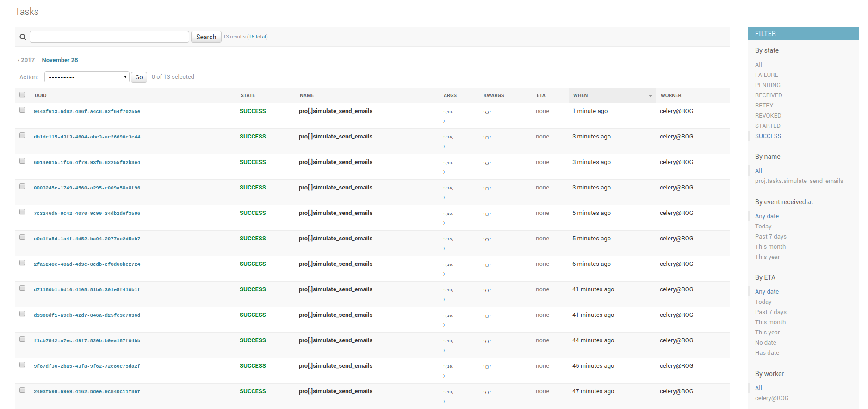Open task 2fa5248c-48ad-4d3c-8cdb-cf8d60bc2724
Viewport: 868px width, 409px height.
[87, 264]
